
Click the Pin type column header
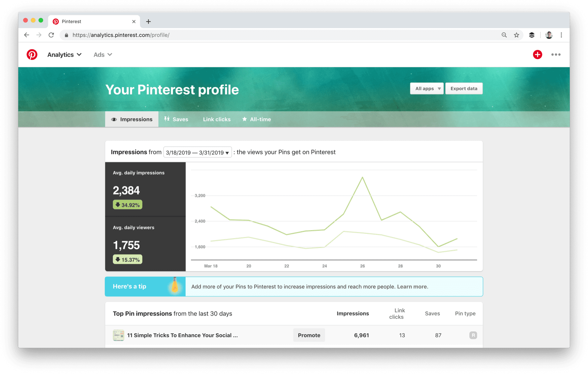tap(465, 314)
